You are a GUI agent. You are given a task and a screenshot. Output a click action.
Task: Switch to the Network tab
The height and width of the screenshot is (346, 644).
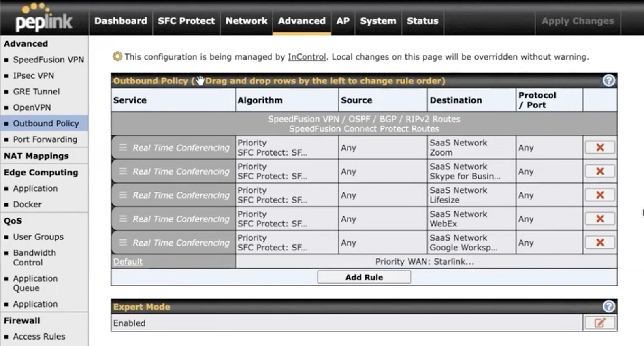[246, 21]
